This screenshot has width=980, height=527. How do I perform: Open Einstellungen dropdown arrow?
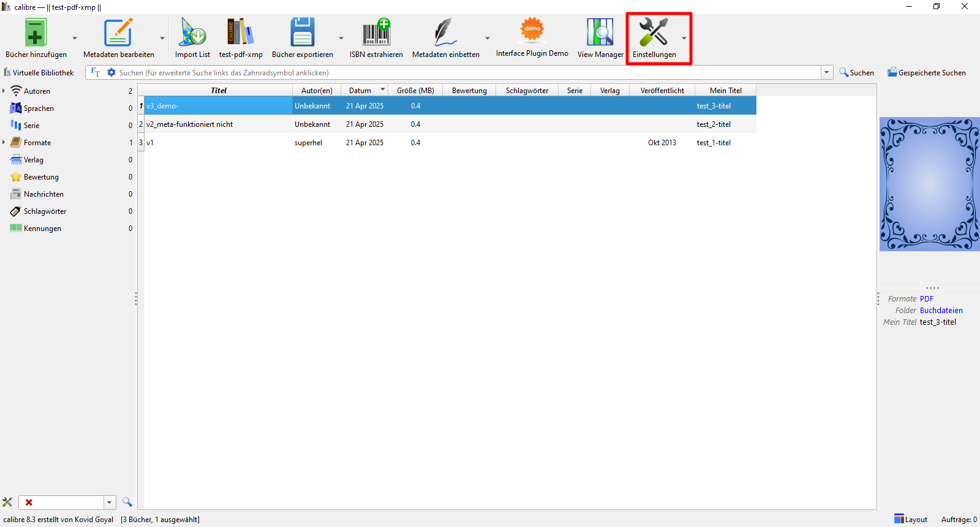(x=684, y=38)
